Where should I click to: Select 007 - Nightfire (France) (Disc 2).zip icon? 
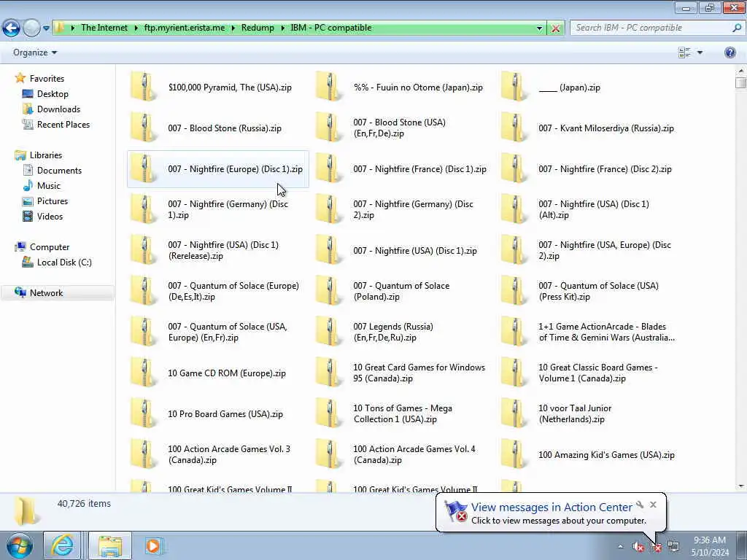pos(514,168)
